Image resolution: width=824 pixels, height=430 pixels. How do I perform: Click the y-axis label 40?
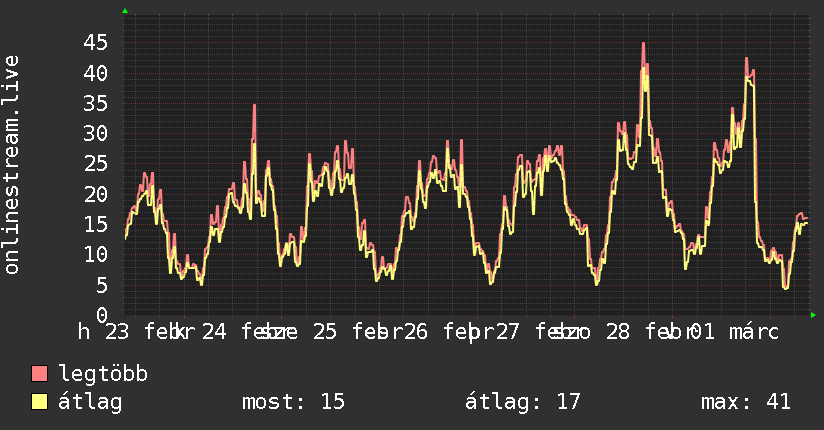[96, 73]
